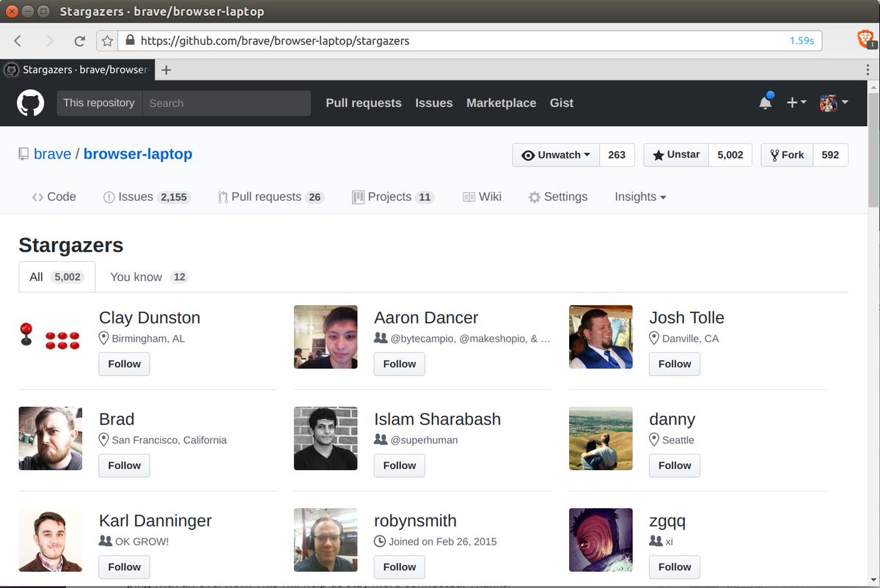Switch to the repository Pull requests tab
Screen dimensions: 880x588
point(271,196)
